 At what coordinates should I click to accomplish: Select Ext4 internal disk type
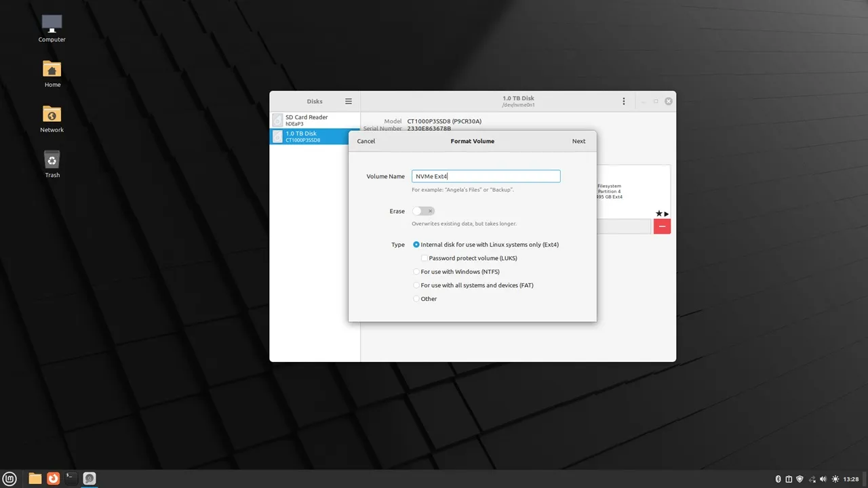(416, 245)
